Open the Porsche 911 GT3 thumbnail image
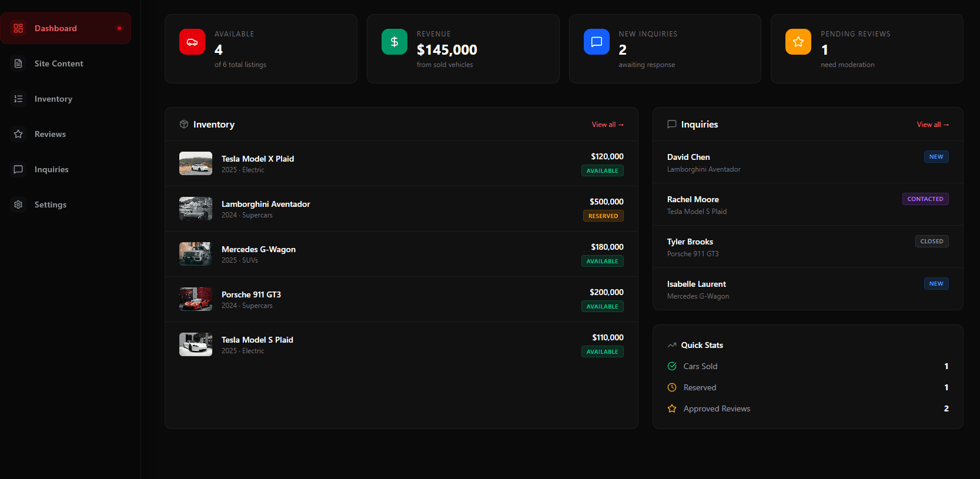The image size is (980, 479). (x=196, y=299)
